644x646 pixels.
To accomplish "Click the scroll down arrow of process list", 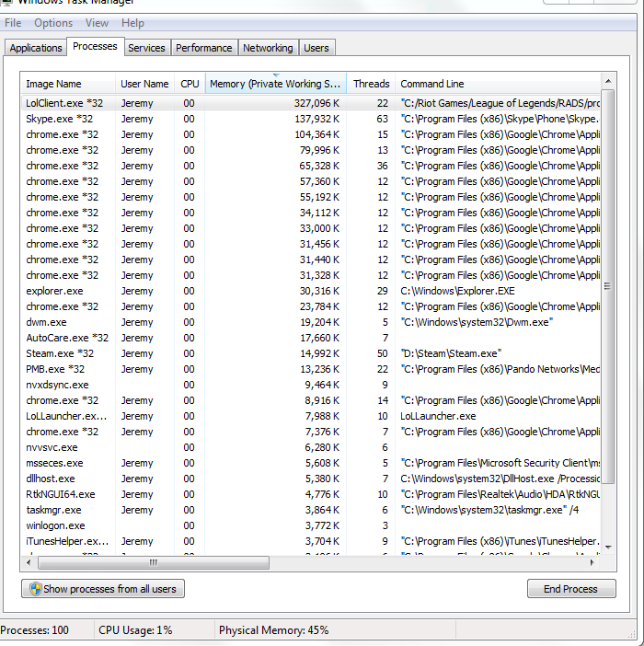I will (608, 548).
